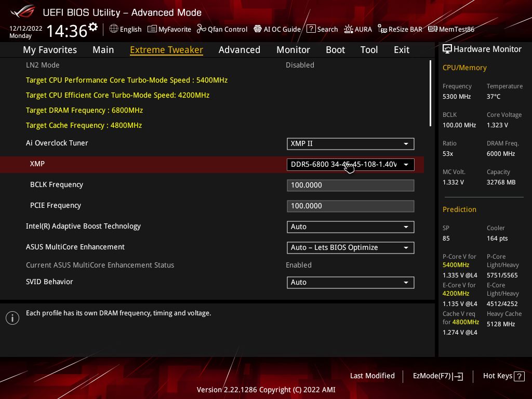The height and width of the screenshot is (399, 532).
Task: Open AURA lighting icon
Action: tap(349, 29)
